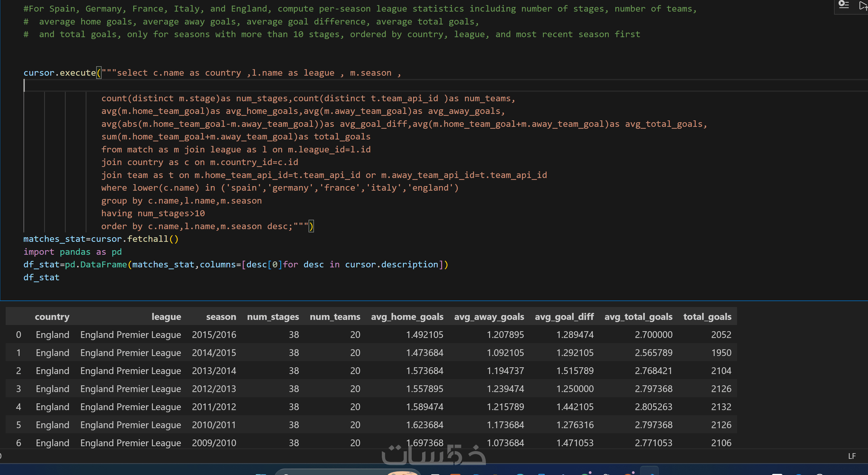Click the 2015/2016 season cell
This screenshot has height=475, width=868.
pyautogui.click(x=214, y=335)
